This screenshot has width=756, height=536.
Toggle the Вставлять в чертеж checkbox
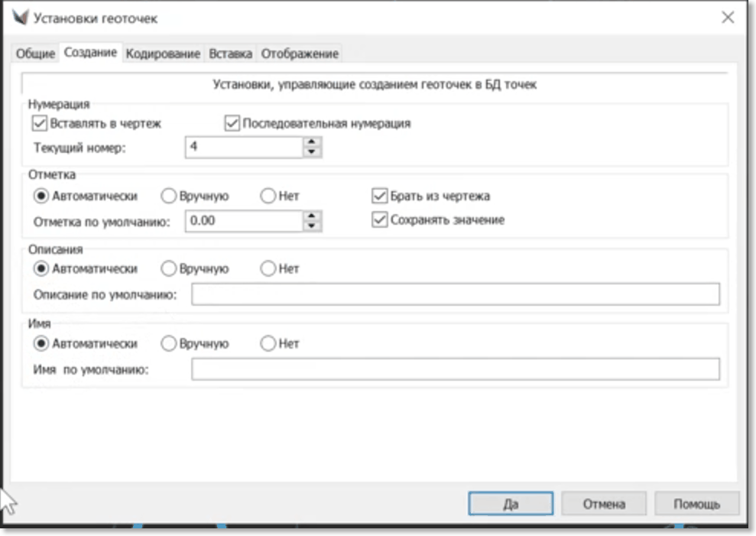(40, 123)
